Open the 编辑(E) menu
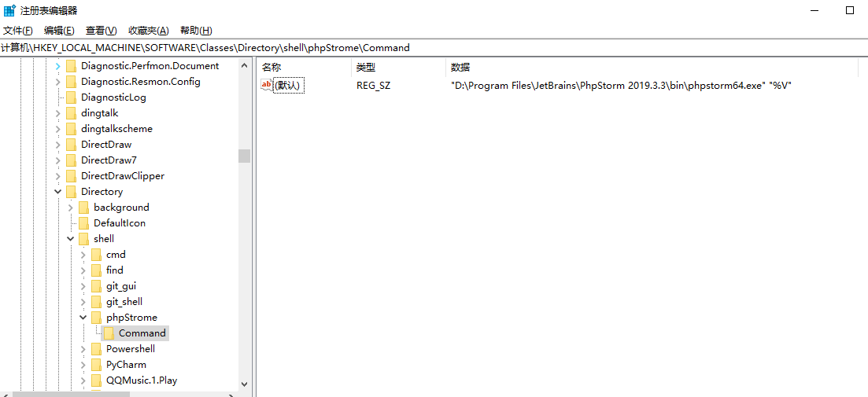Viewport: 868px width, 397px height. click(x=59, y=31)
